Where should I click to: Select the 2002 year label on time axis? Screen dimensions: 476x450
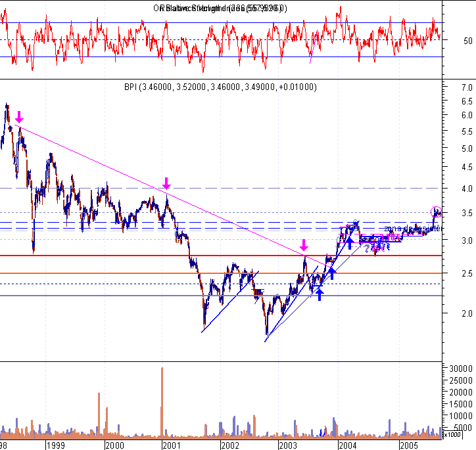point(230,445)
